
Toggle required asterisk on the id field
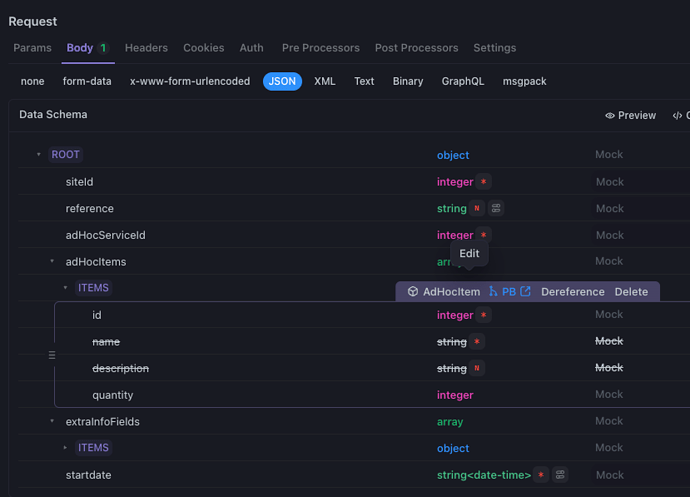[484, 315]
